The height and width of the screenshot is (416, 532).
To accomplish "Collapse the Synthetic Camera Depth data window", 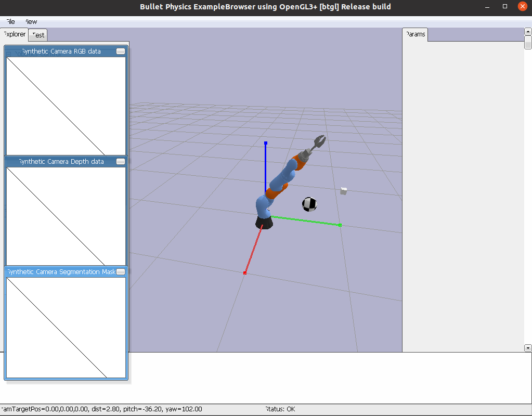I will point(121,162).
